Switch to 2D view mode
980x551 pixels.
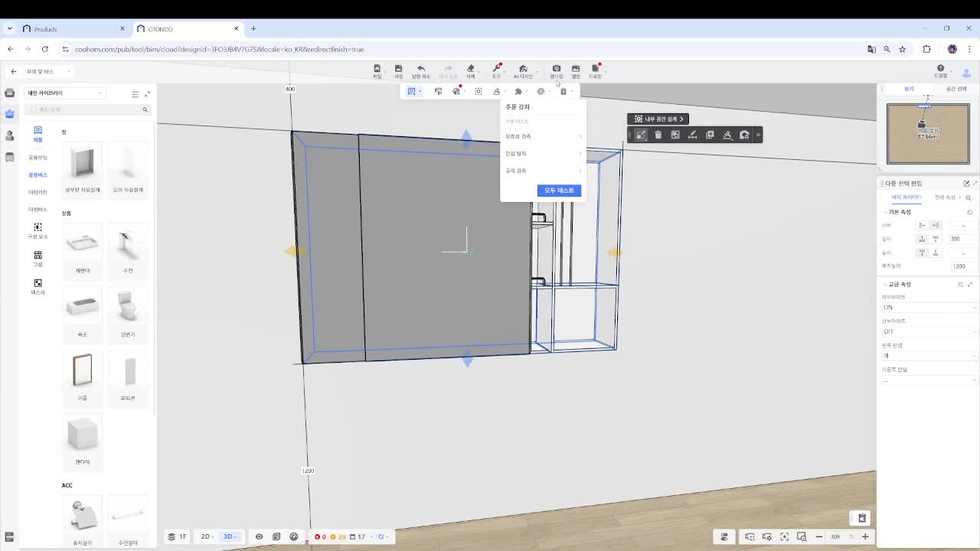coord(206,536)
